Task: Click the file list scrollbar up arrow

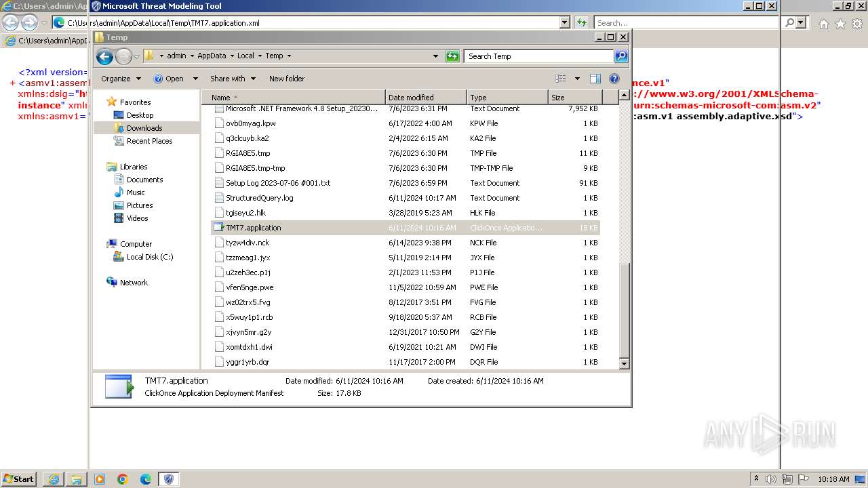Action: (625, 97)
